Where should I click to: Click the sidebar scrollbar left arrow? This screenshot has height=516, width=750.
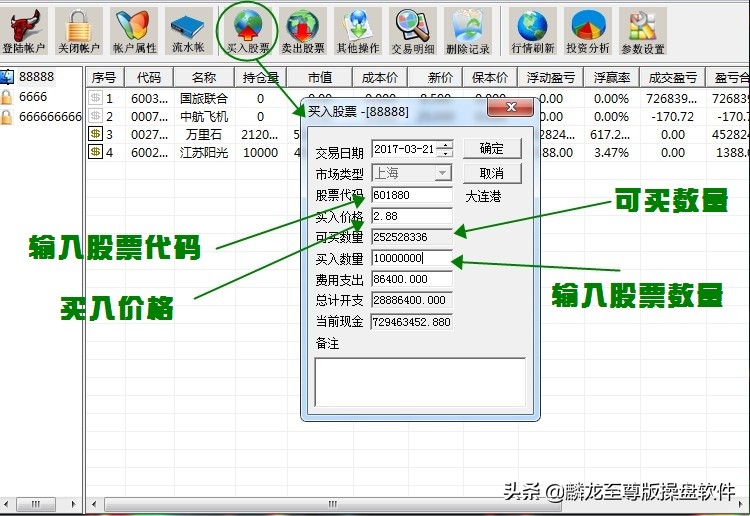click(x=6, y=505)
